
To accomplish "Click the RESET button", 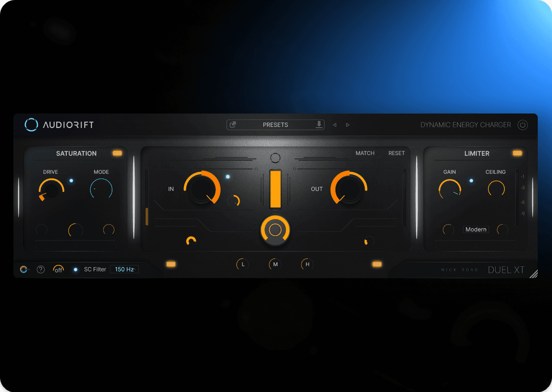I will click(x=397, y=153).
